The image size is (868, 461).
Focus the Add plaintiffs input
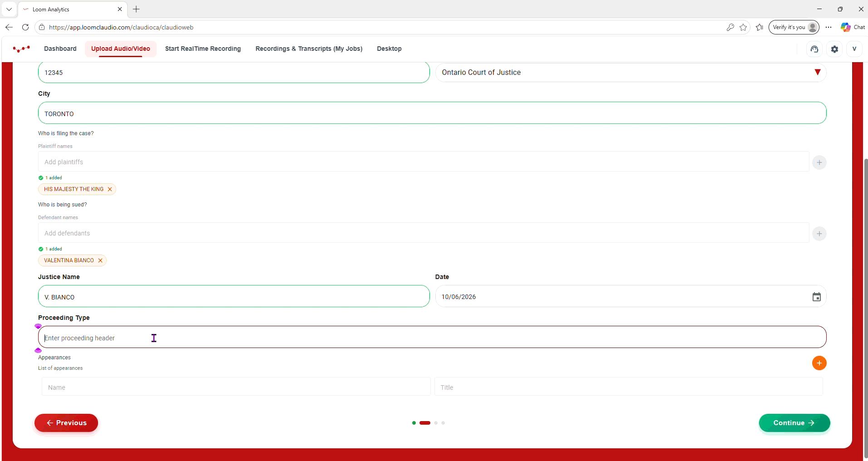point(424,162)
